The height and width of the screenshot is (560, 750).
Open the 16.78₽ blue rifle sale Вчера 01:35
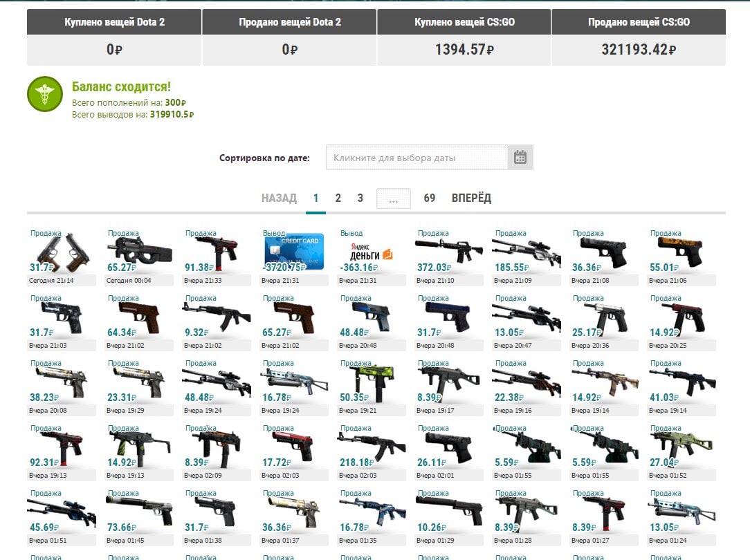[x=372, y=517]
